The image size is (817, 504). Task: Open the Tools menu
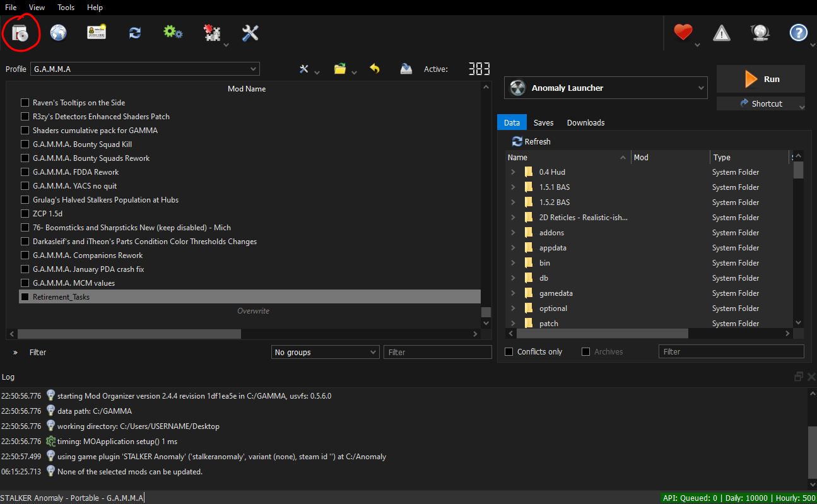click(66, 7)
